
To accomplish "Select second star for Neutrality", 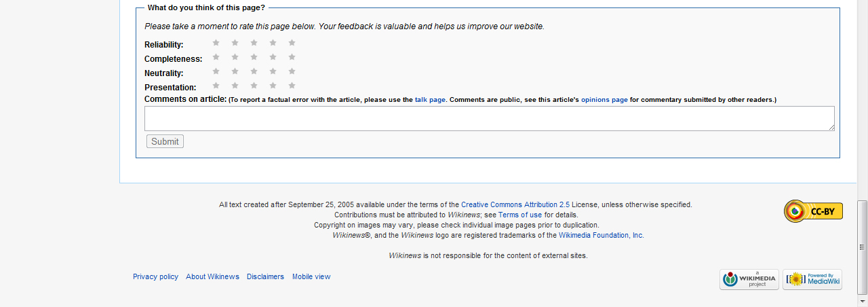I will [x=235, y=71].
